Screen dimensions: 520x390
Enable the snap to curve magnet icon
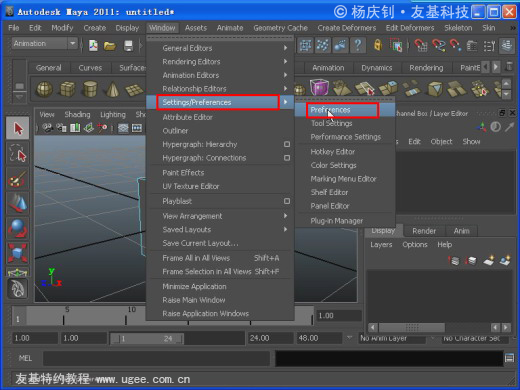pos(438,45)
